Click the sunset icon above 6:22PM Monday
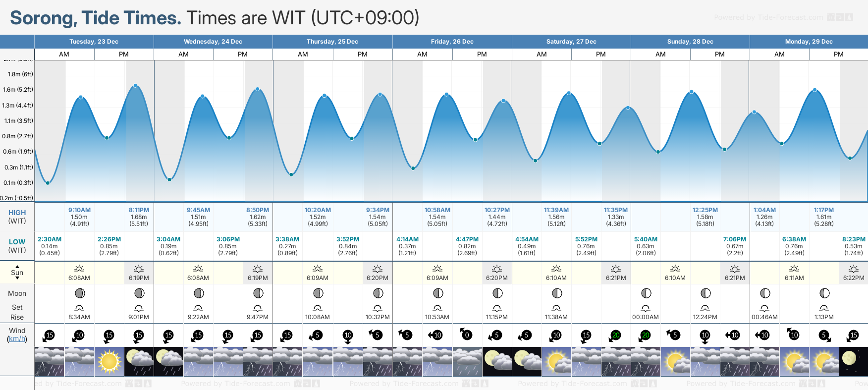This screenshot has width=868, height=390. pyautogui.click(x=854, y=269)
